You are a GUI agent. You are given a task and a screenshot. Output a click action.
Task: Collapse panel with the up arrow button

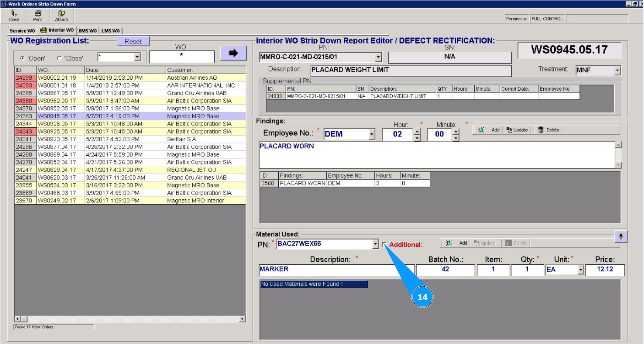(621, 236)
